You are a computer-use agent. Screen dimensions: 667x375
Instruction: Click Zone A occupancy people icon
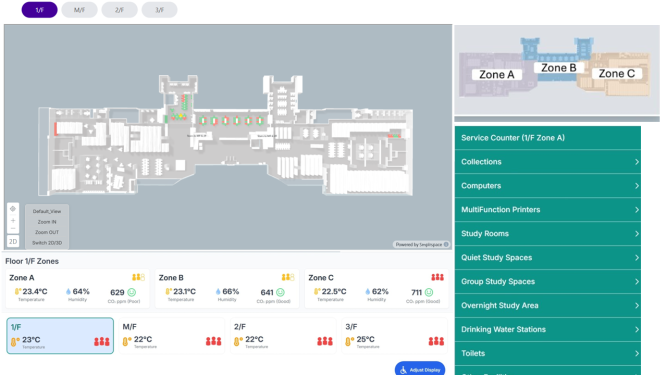138,277
